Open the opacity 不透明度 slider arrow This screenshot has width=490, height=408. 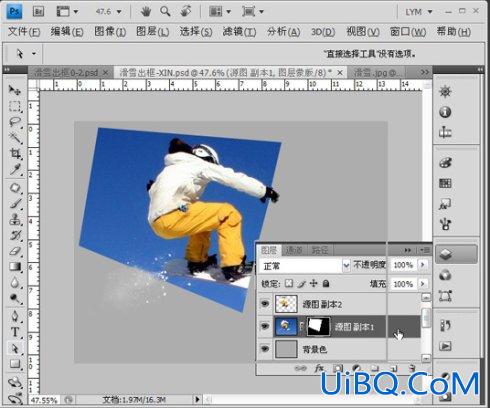tap(423, 265)
